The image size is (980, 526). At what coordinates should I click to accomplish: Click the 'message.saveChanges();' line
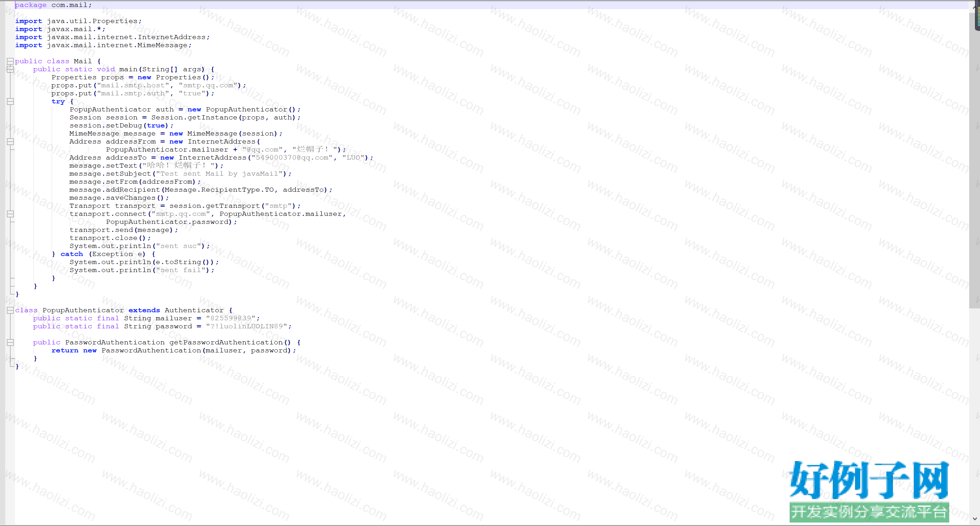point(119,198)
